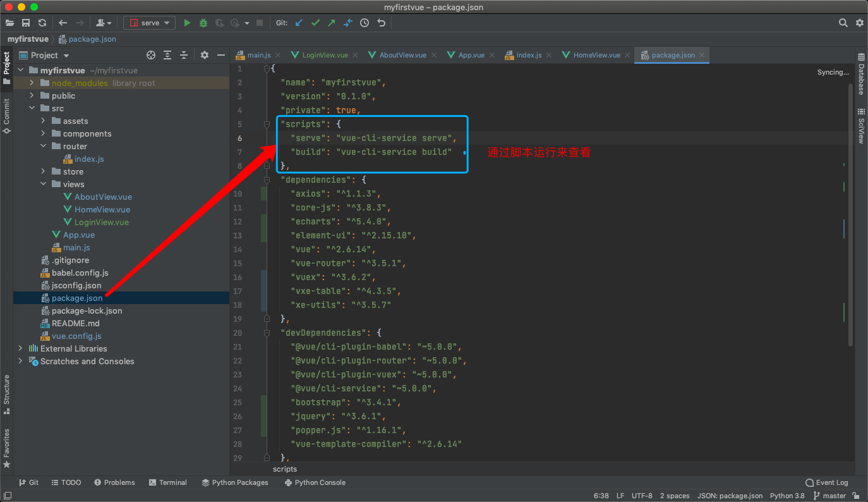Click Select Opened File crosshair icon

click(x=151, y=55)
